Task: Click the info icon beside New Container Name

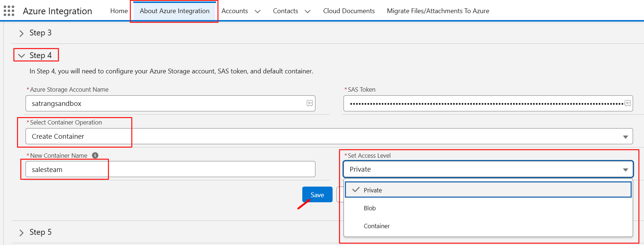Action: pyautogui.click(x=95, y=156)
